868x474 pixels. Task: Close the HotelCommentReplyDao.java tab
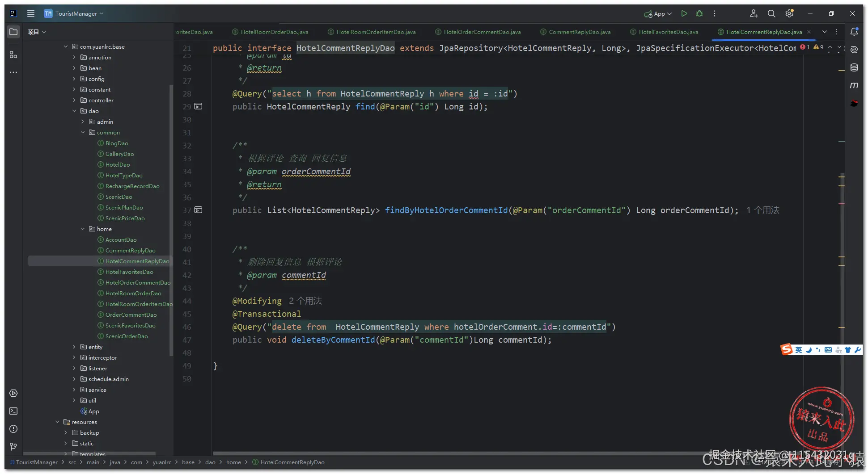pyautogui.click(x=809, y=32)
